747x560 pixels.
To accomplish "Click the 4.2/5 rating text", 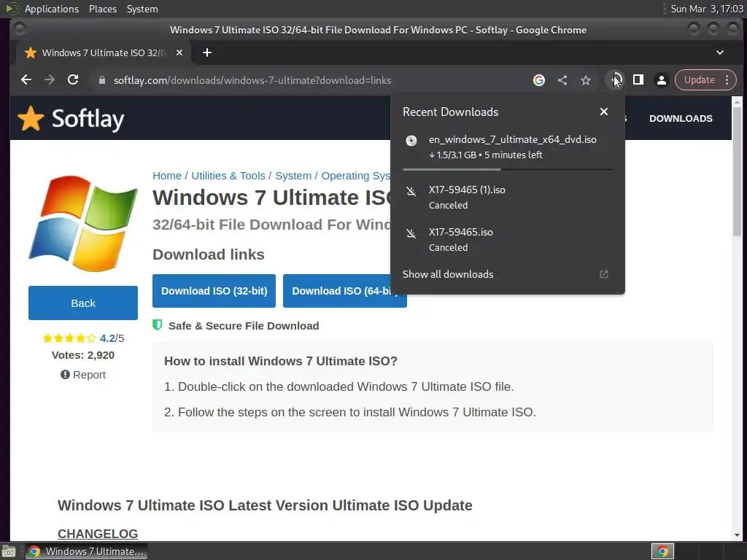I will [112, 338].
